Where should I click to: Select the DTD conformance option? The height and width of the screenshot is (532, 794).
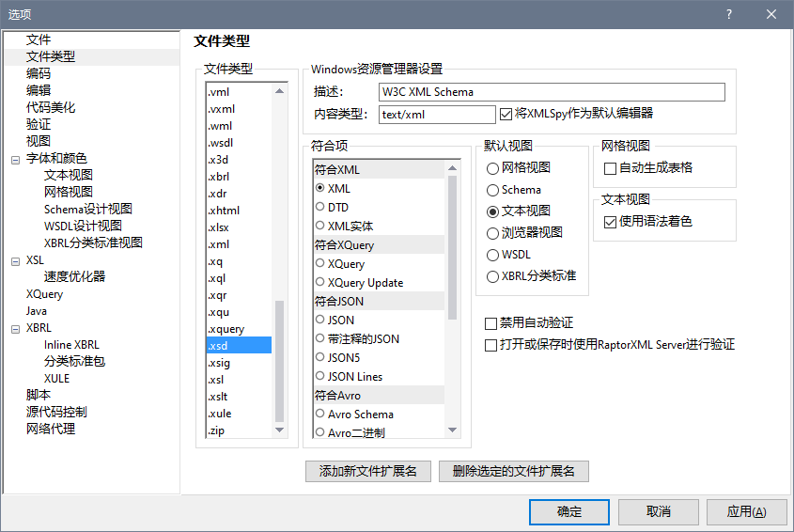click(320, 207)
